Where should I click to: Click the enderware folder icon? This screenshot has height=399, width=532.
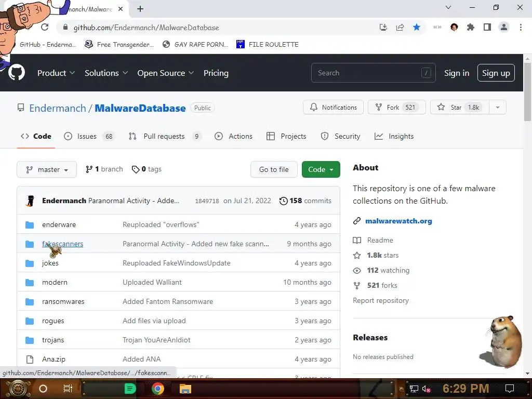30,224
